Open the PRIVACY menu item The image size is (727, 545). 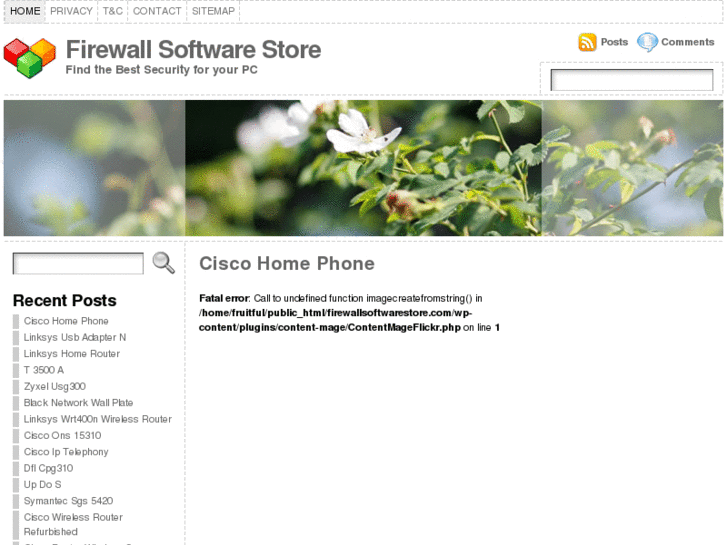(x=71, y=11)
